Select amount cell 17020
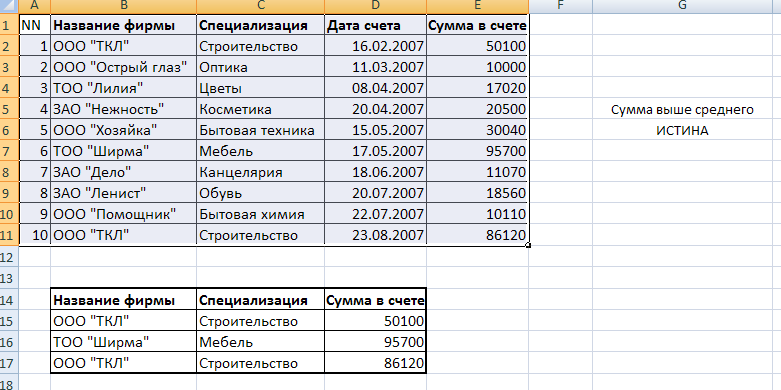 [478, 88]
